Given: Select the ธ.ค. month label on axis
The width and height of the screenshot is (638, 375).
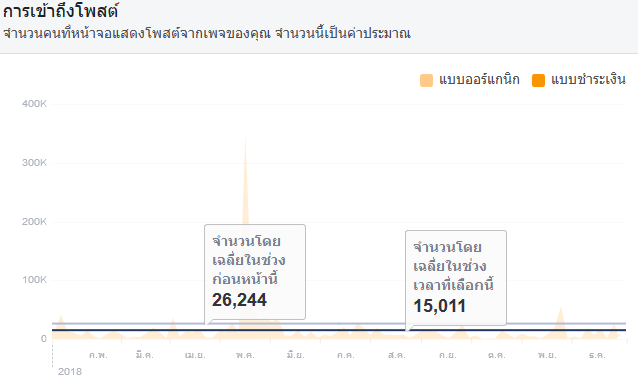Looking at the screenshot, I should coord(597,355).
